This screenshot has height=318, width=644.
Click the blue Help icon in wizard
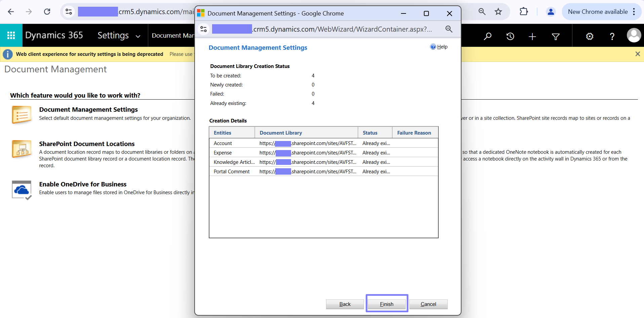(433, 47)
